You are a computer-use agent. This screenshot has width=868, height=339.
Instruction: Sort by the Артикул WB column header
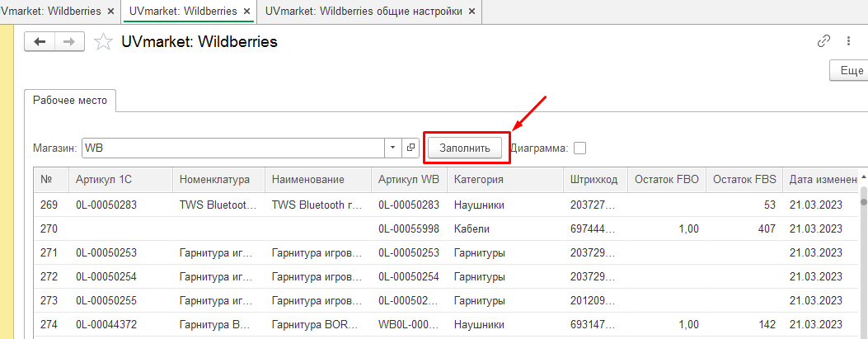[x=409, y=180]
